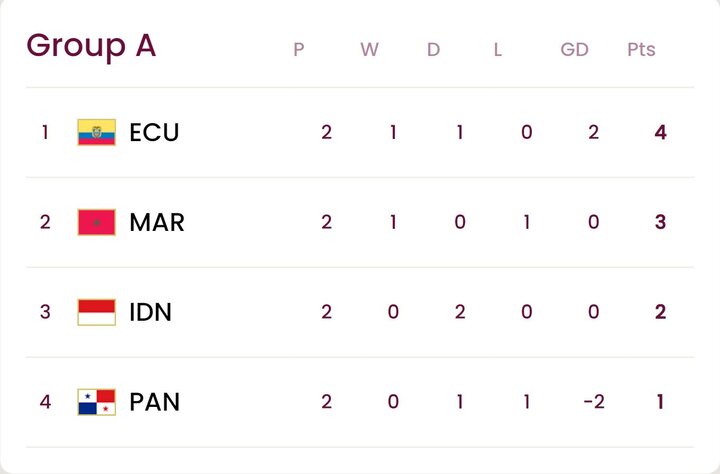Click Morocco's 3 points value
This screenshot has height=474, width=720.
[660, 222]
